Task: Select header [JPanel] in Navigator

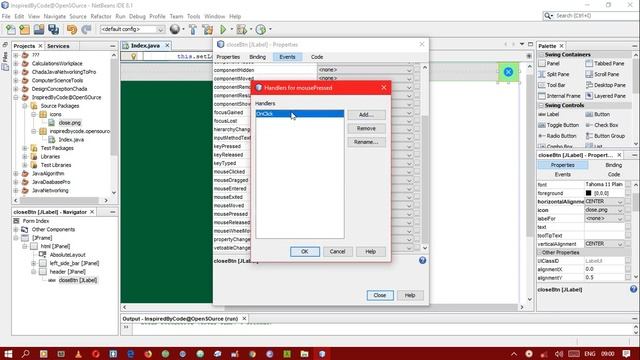Action: (x=67, y=272)
